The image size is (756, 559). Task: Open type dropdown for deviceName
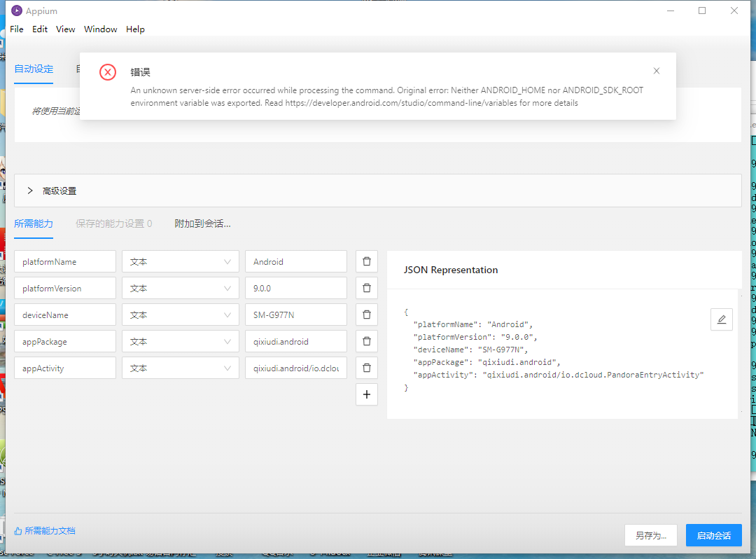pos(181,315)
